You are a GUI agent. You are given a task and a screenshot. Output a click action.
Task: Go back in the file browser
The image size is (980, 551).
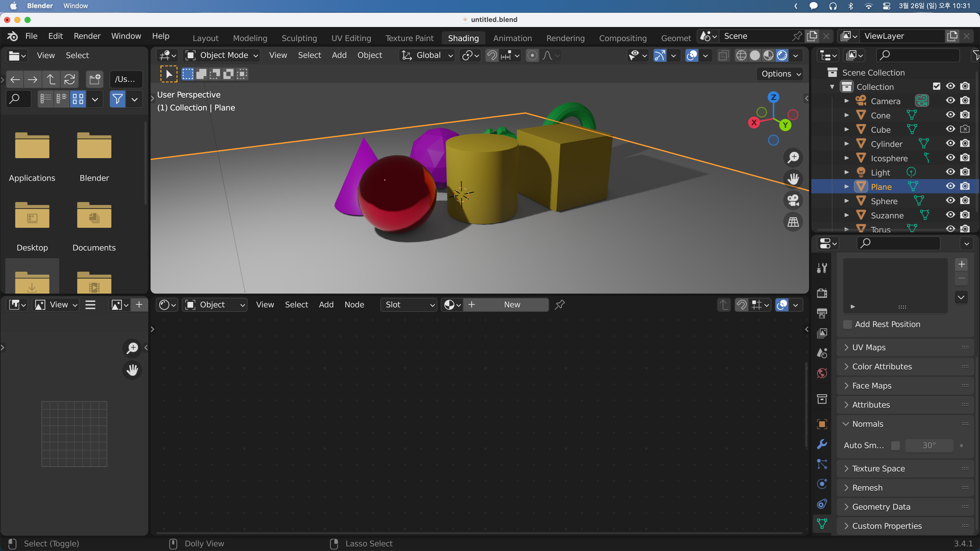[x=15, y=79]
